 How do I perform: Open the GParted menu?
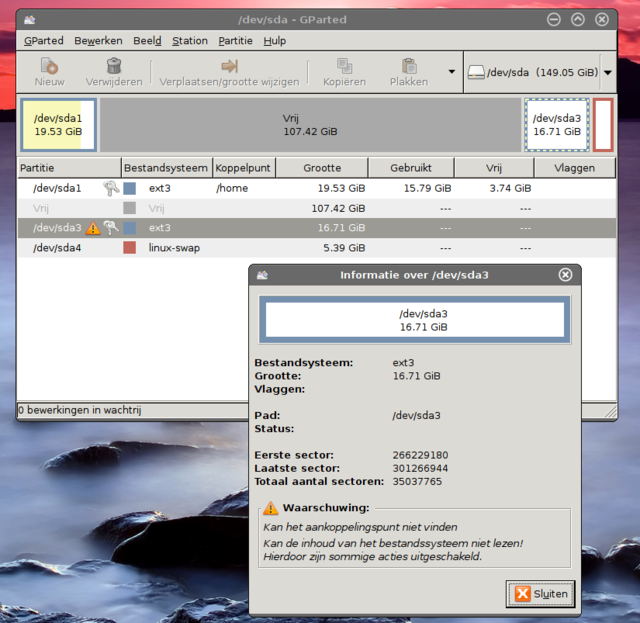pos(43,41)
